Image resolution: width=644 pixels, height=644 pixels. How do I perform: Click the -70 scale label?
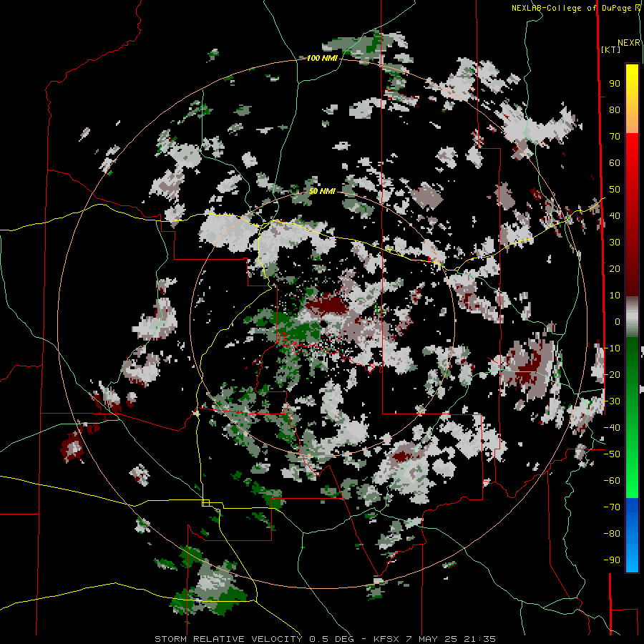click(612, 507)
